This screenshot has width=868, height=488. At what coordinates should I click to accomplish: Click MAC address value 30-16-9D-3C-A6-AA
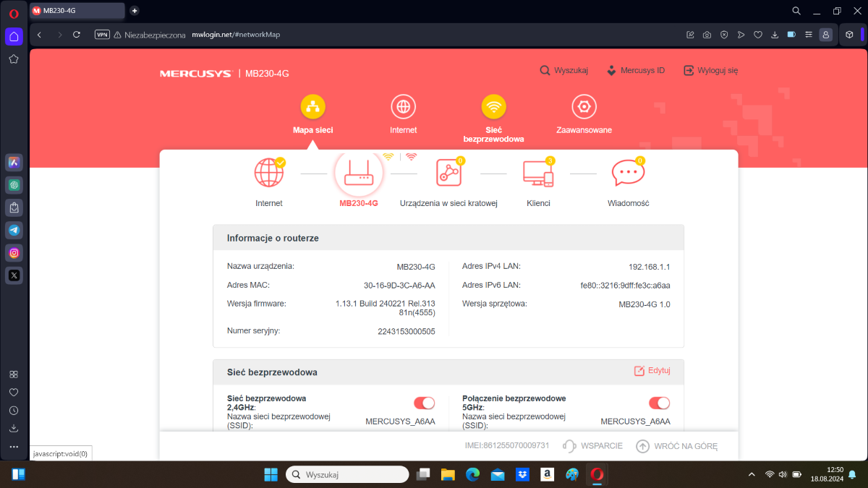(x=399, y=285)
